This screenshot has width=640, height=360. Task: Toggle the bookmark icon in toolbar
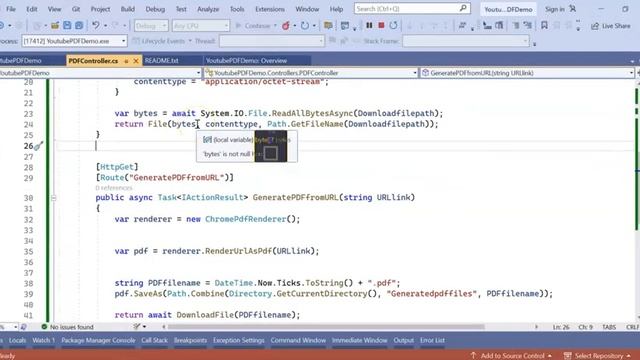[544, 26]
